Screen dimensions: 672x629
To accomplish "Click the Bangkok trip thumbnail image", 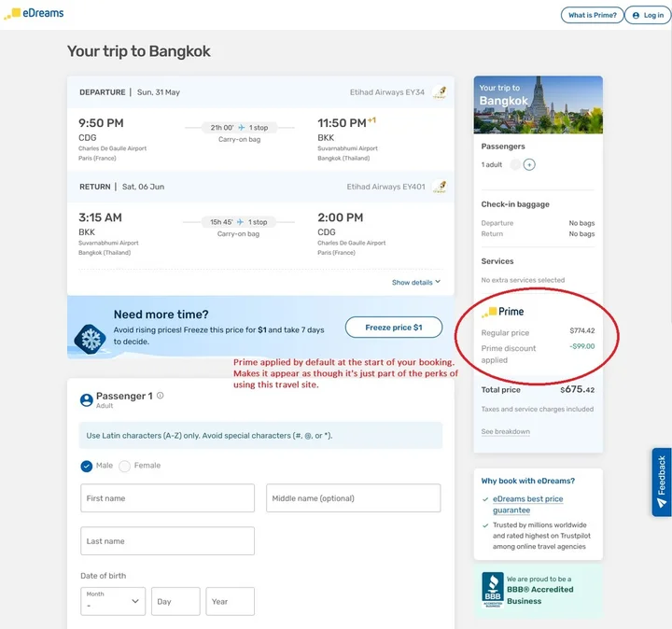I will tap(539, 105).
